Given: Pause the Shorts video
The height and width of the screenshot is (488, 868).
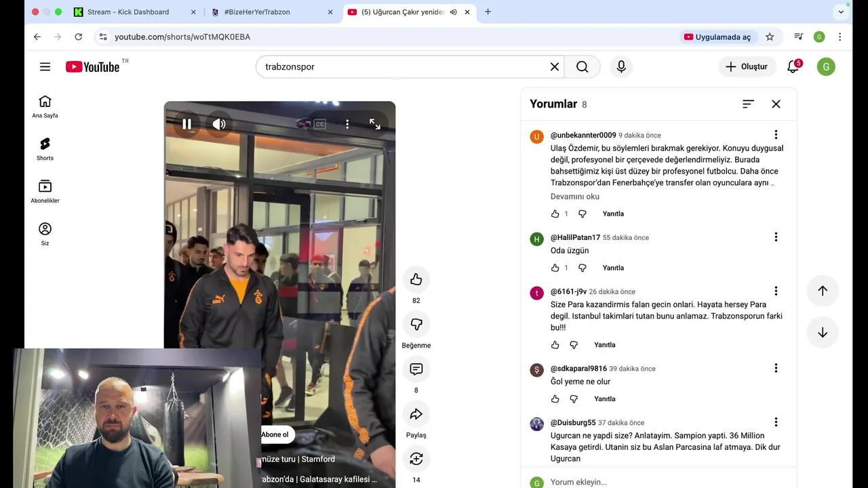Looking at the screenshot, I should coord(186,124).
